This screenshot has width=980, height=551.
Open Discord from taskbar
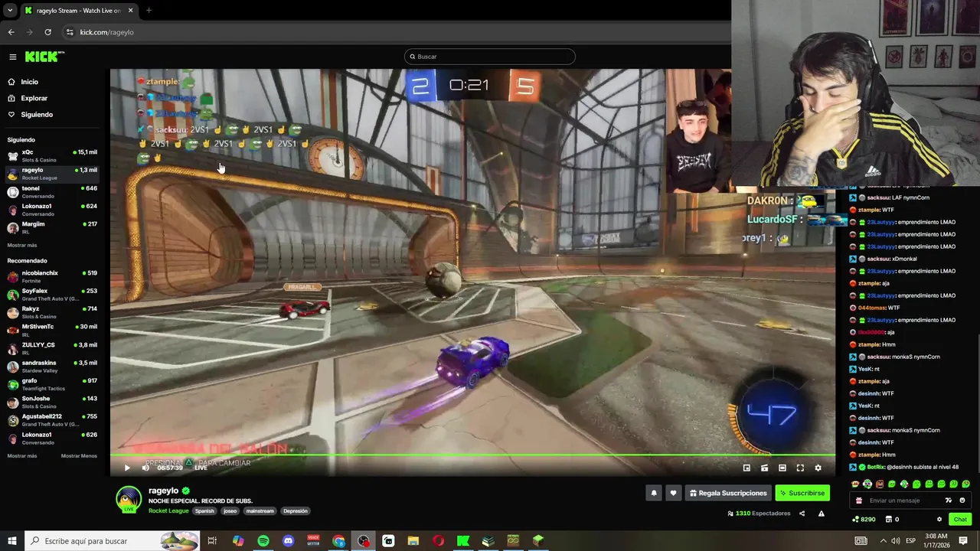coord(288,541)
